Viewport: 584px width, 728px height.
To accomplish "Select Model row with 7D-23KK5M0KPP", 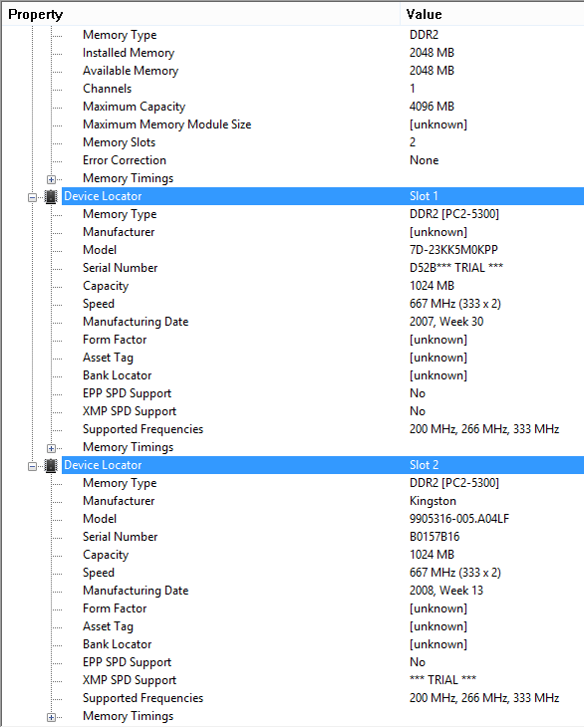I will tap(323, 250).
